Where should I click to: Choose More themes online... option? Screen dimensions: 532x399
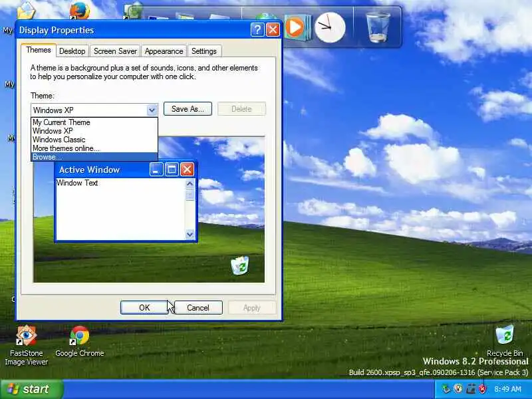coord(94,148)
